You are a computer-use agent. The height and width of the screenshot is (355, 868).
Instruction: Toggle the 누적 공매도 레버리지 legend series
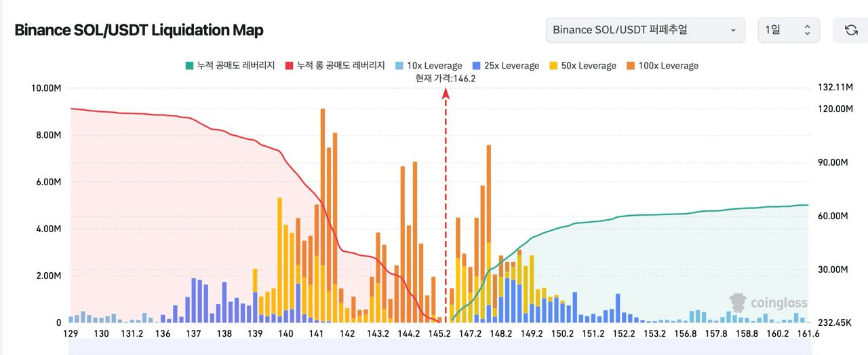229,66
